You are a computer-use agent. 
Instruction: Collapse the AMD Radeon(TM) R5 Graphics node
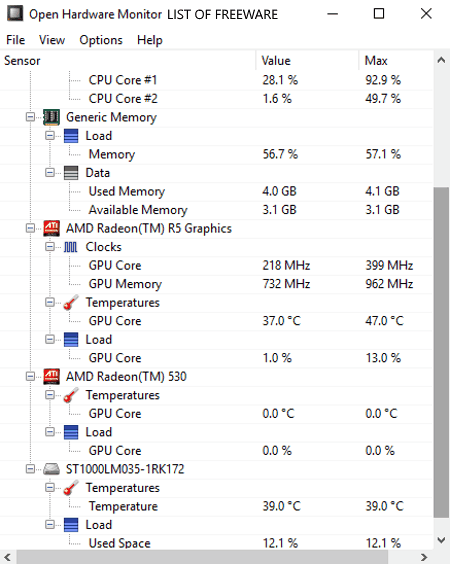point(31,228)
